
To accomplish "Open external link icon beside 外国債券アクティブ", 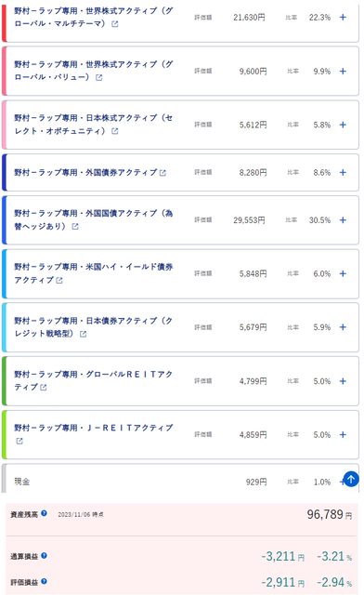I will [162, 173].
